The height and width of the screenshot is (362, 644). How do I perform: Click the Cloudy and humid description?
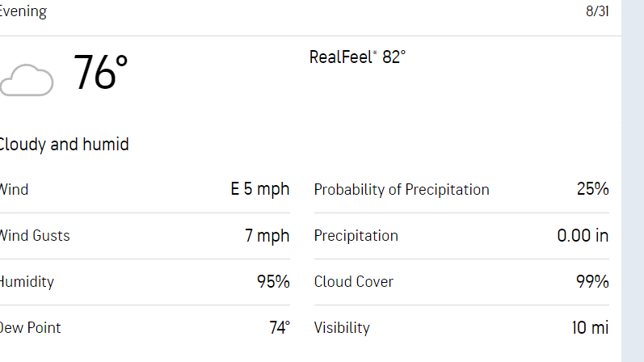click(x=64, y=145)
